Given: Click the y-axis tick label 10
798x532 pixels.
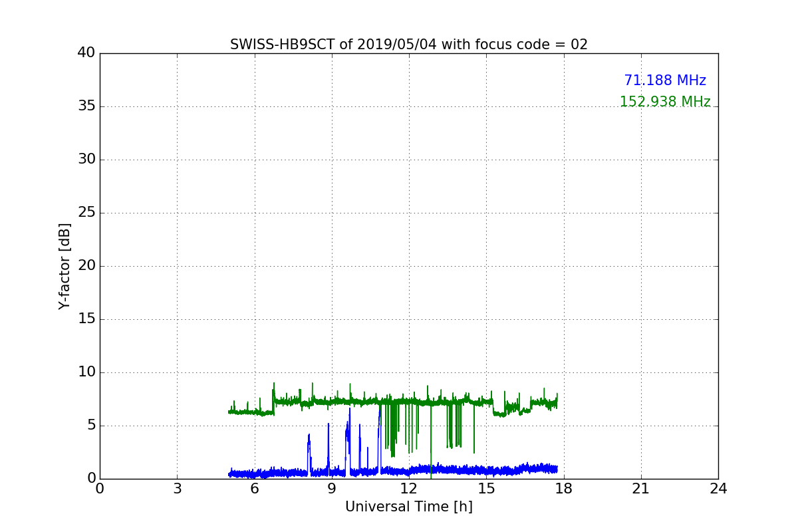Looking at the screenshot, I should click(86, 372).
